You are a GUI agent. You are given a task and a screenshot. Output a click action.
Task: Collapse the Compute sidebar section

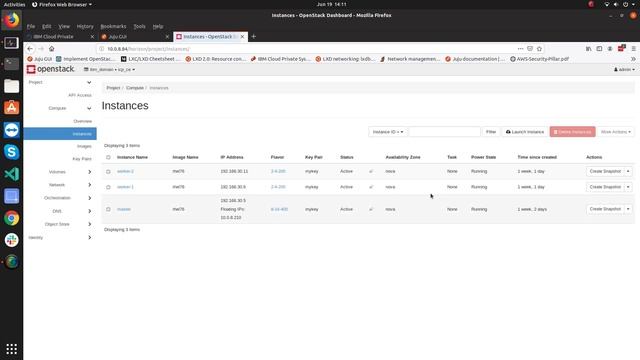tap(60, 108)
